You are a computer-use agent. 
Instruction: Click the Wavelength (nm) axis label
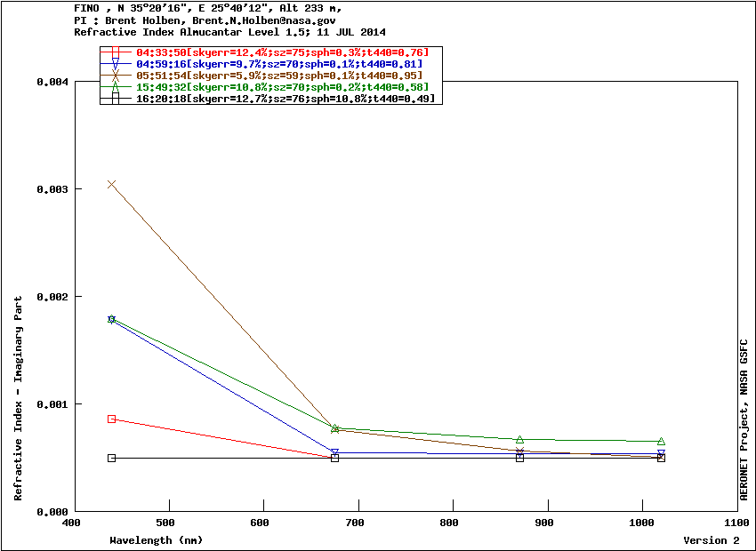[x=157, y=540]
